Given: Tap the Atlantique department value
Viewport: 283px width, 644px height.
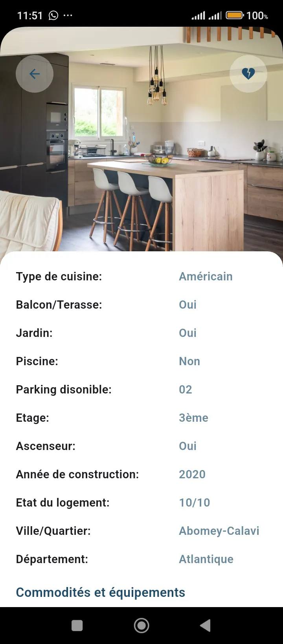Looking at the screenshot, I should [x=206, y=559].
